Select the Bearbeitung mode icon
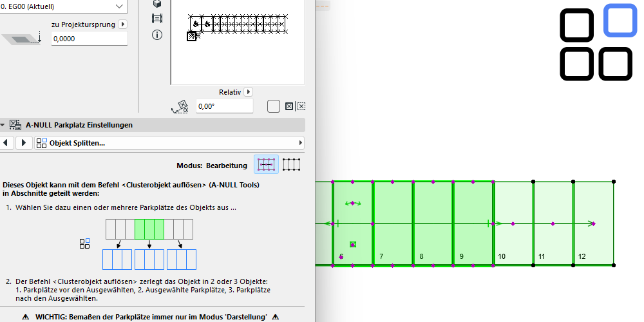 [267, 165]
